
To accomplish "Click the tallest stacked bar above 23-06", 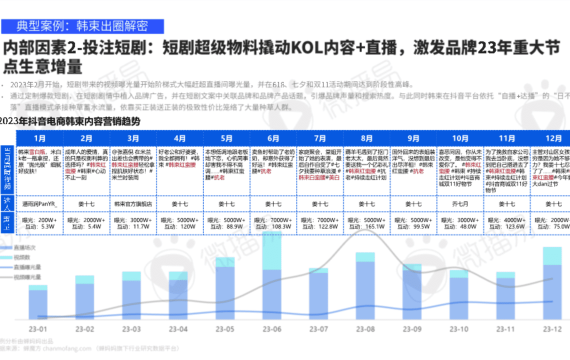I will tap(272, 275).
